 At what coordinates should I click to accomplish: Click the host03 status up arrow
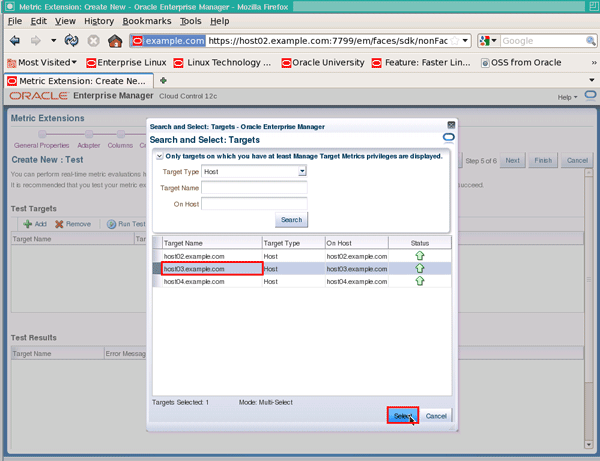(x=420, y=268)
